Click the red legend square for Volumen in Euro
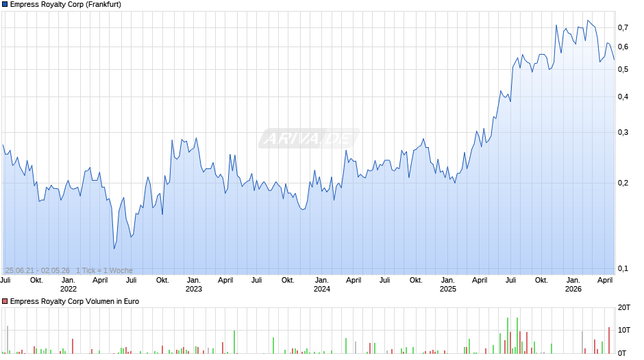The image size is (644, 360). 5,301
